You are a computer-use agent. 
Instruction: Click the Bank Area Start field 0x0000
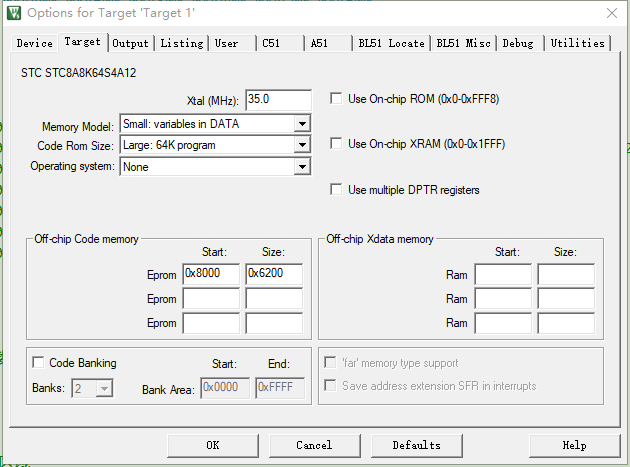pyautogui.click(x=225, y=387)
